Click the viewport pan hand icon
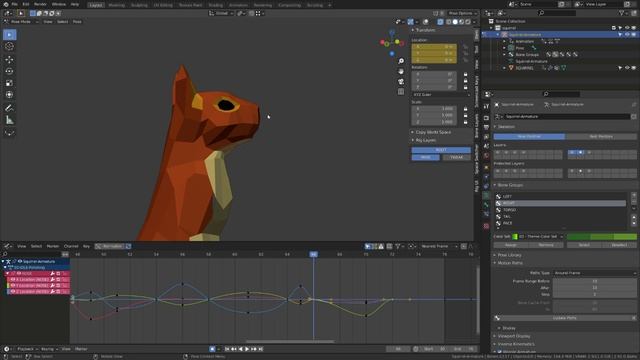 point(401,71)
